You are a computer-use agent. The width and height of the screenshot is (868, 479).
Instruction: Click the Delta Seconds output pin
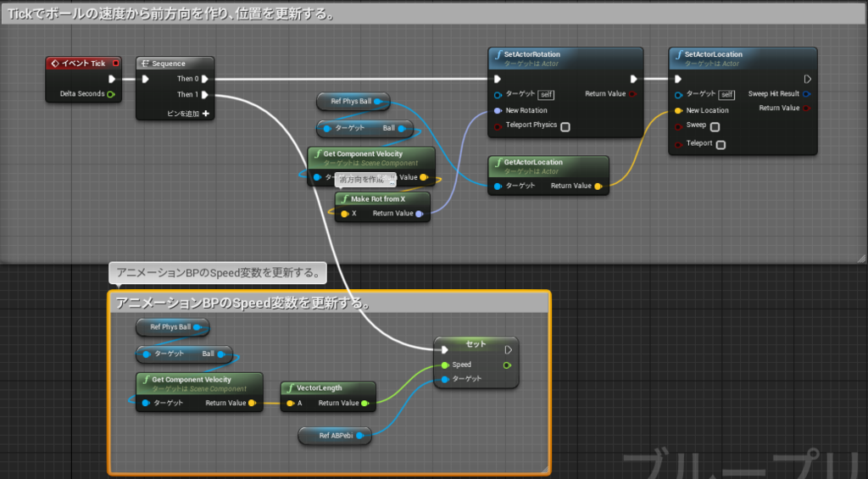pyautogui.click(x=111, y=94)
